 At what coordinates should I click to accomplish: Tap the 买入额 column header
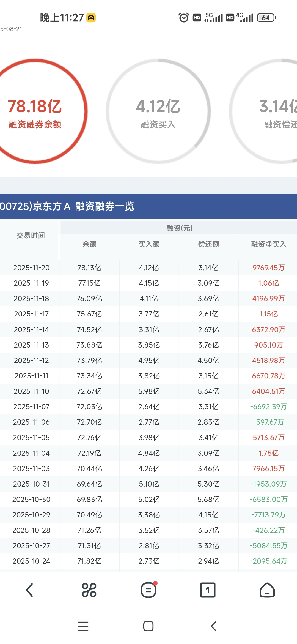tap(149, 244)
